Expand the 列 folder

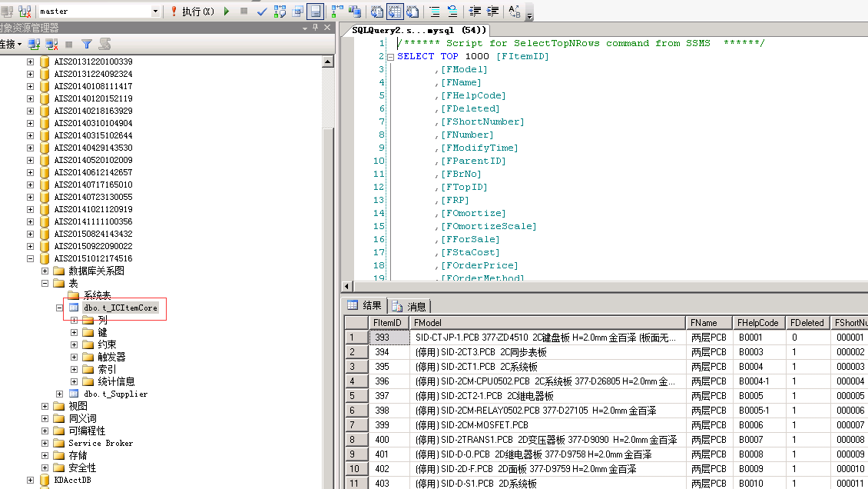click(75, 320)
